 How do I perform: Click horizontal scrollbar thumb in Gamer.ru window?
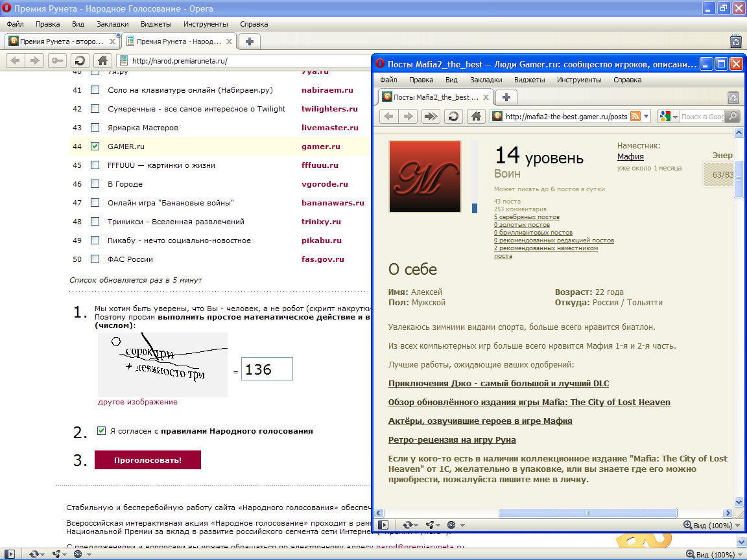[587, 513]
